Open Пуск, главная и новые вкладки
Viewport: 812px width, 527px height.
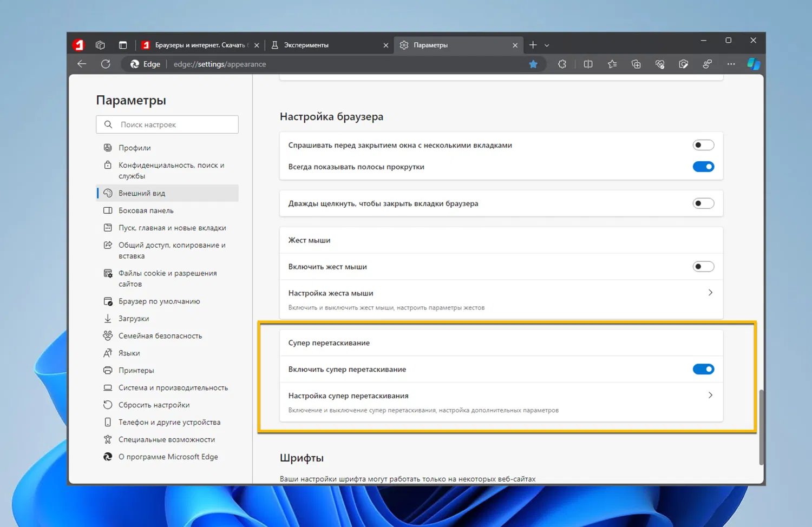click(167, 228)
